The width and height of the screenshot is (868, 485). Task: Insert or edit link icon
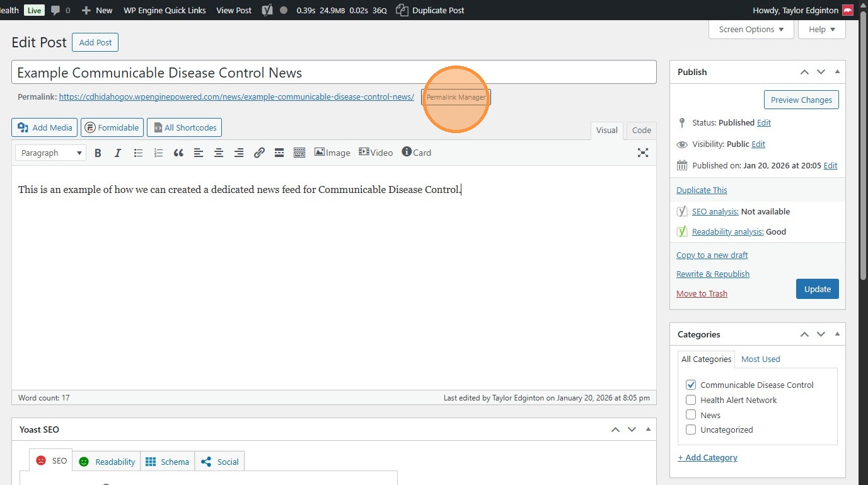click(259, 153)
